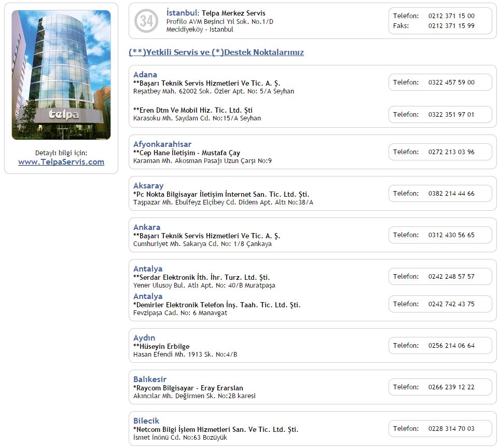Click the address İsmet İnönü Cd. No:63 Bozüyük

[x=180, y=438]
